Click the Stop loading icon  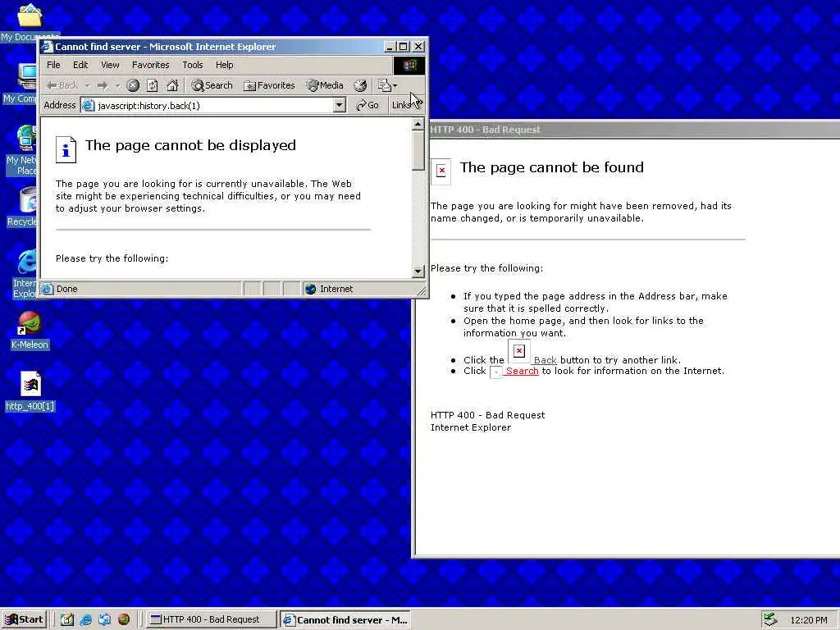tap(133, 85)
